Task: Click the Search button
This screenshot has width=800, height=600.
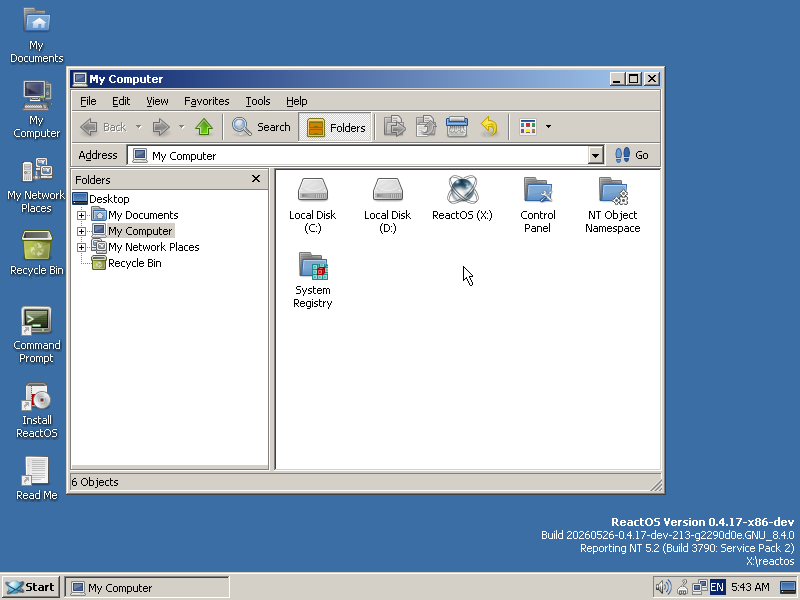Action: pyautogui.click(x=261, y=127)
